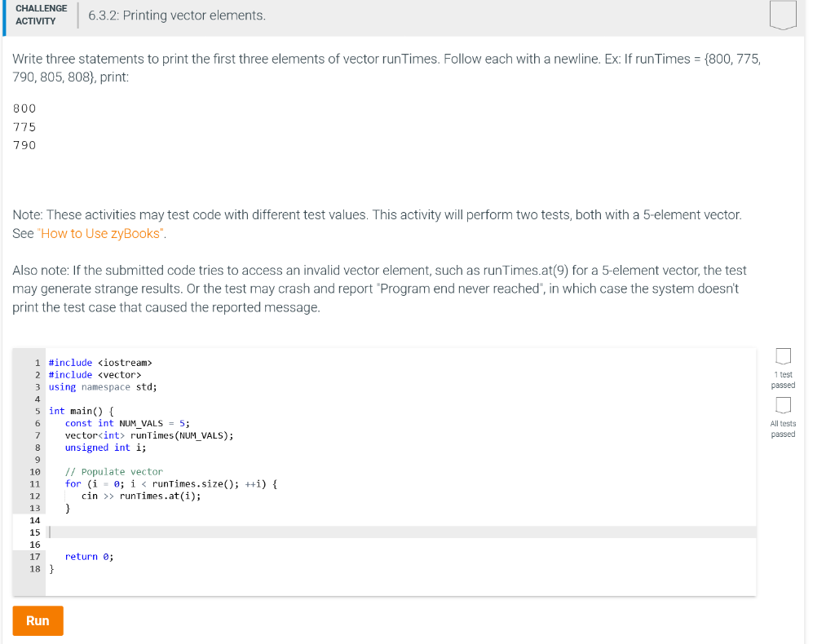
Task: Place the cursor on highlighted line 15
Action: coord(163,532)
